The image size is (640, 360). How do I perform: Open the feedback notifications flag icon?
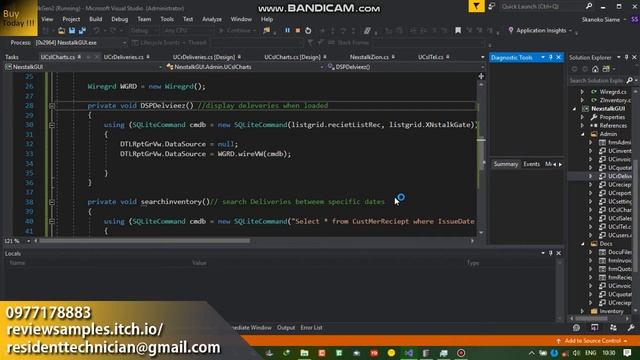476,6
